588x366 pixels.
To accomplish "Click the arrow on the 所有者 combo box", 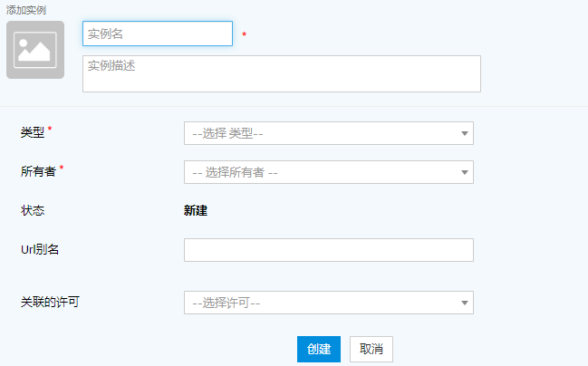I will tap(464, 172).
